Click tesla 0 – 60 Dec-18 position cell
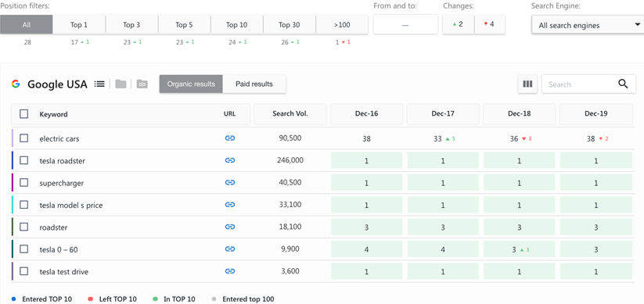 pyautogui.click(x=519, y=249)
